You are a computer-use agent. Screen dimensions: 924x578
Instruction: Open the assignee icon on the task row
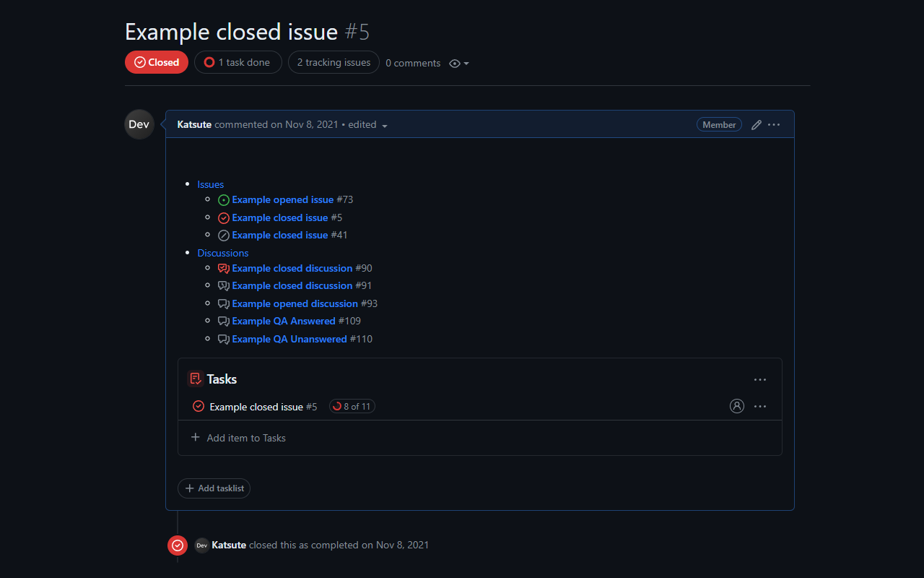(x=736, y=406)
